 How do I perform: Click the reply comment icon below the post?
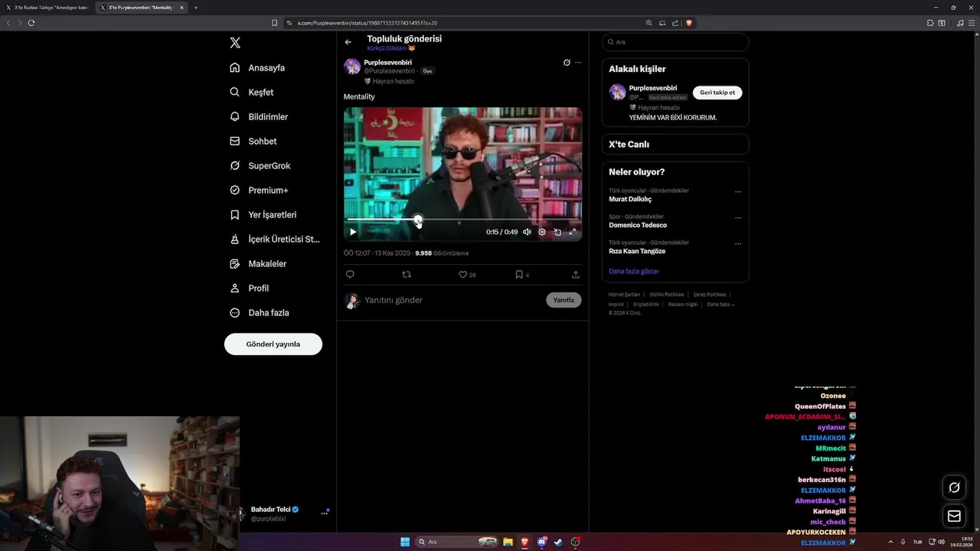click(x=350, y=274)
